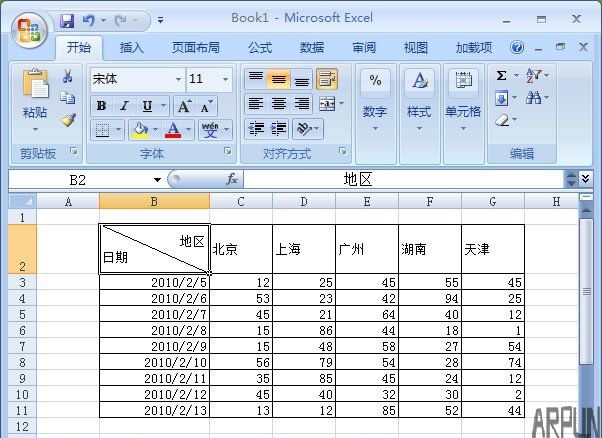Screen dimensions: 602x438
Task: Toggle bold formatting
Action: 102,106
